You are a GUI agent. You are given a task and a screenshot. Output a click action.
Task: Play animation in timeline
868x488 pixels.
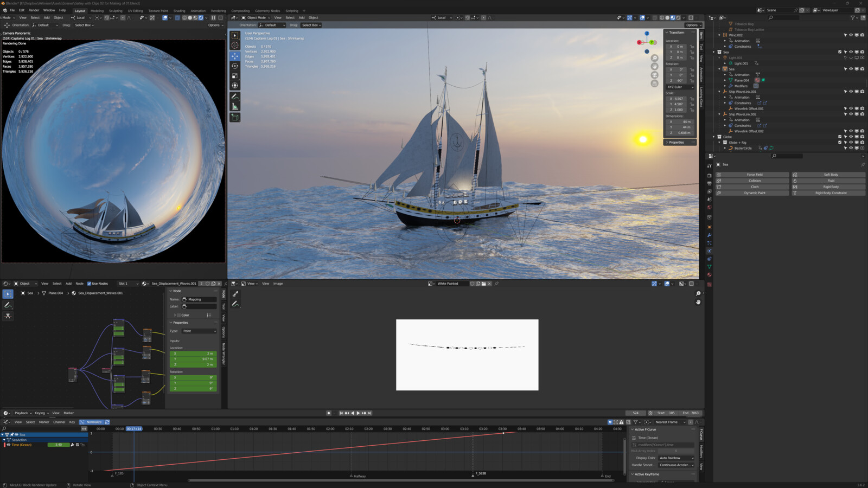pyautogui.click(x=358, y=413)
